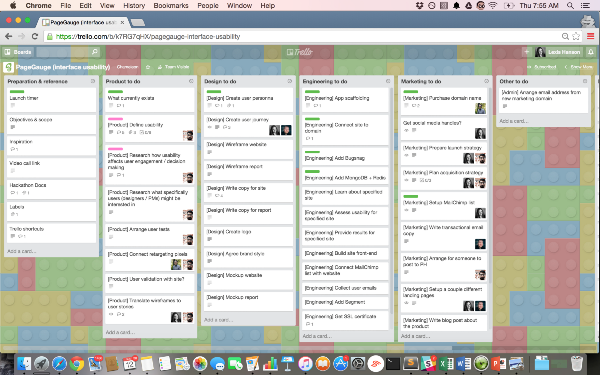Click the Trello logo in header

point(300,52)
